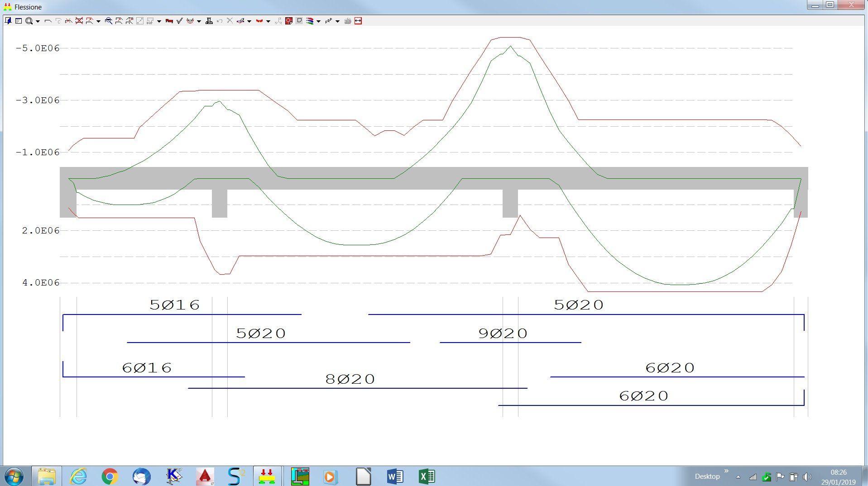The height and width of the screenshot is (486, 868).
Task: Click the red grid square icon
Action: [288, 21]
